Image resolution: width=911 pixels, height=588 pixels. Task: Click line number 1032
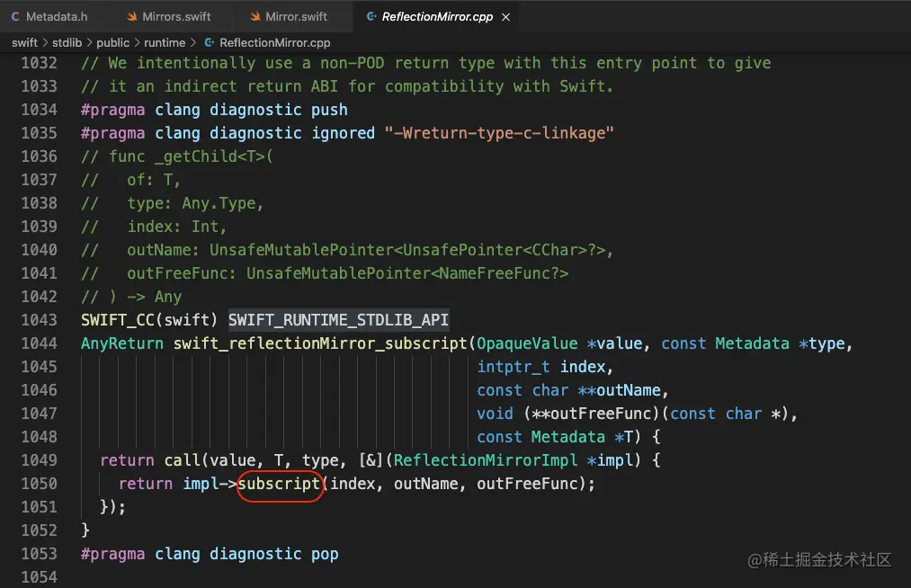pos(39,63)
